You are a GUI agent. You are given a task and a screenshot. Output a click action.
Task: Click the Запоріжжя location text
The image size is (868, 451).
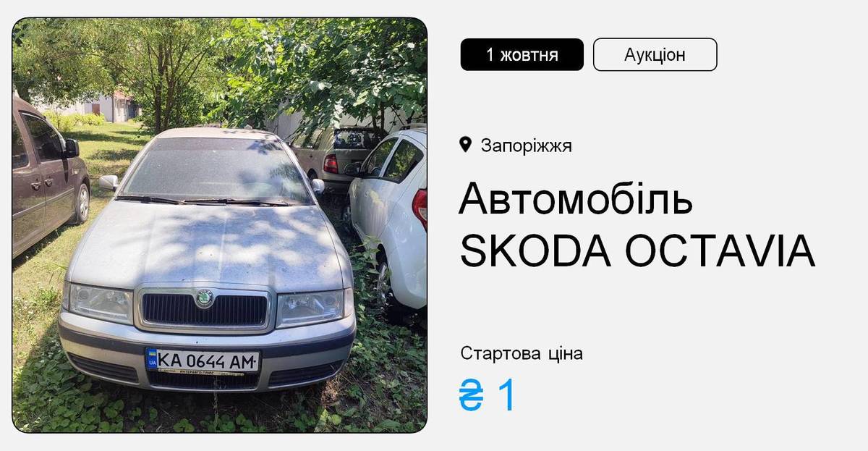click(527, 146)
